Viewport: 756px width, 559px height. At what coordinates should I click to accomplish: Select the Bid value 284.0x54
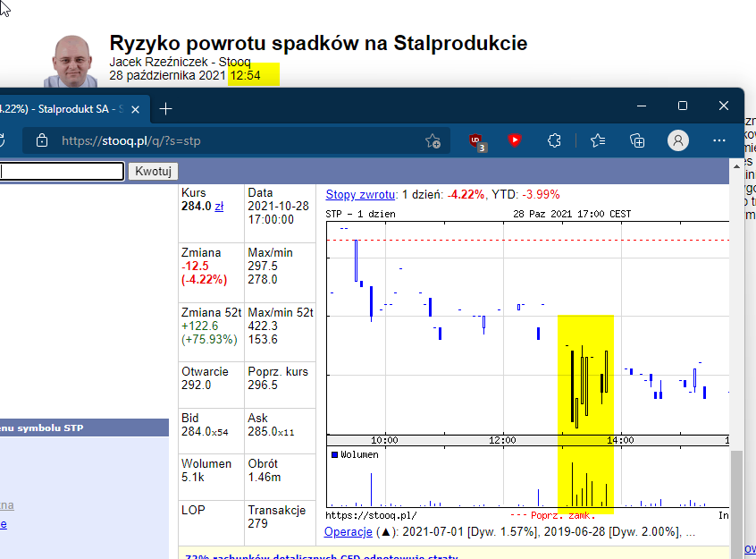coord(205,431)
